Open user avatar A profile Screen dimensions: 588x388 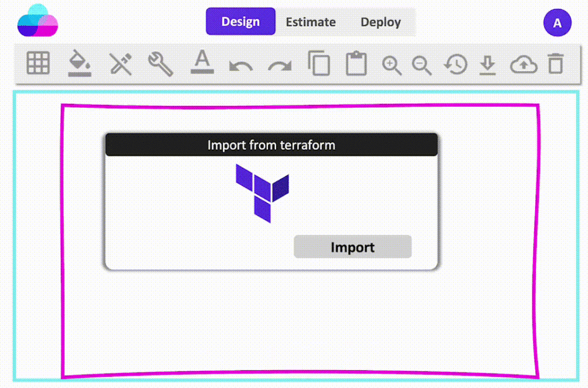pyautogui.click(x=557, y=22)
